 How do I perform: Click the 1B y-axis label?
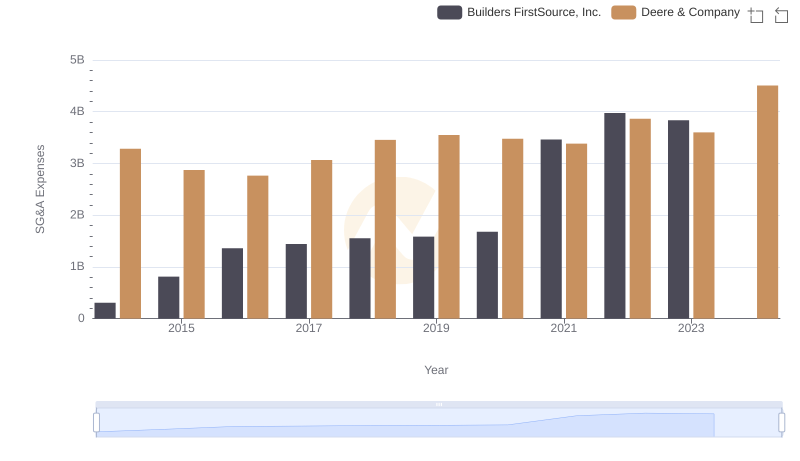[x=77, y=267]
